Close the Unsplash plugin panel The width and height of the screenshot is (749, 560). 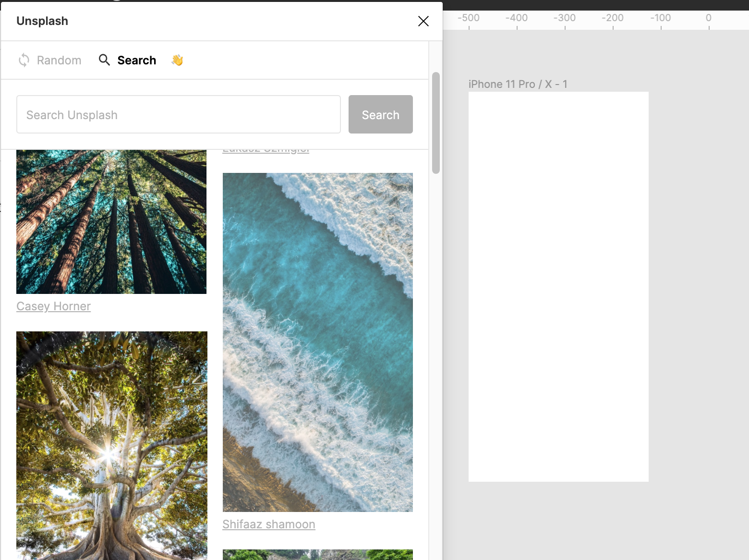pos(423,21)
